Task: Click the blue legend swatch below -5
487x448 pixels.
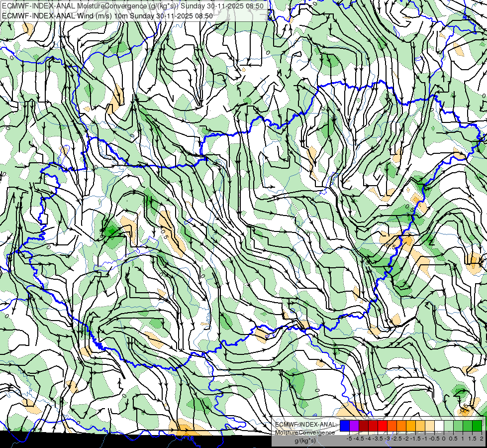Action: click(x=345, y=426)
